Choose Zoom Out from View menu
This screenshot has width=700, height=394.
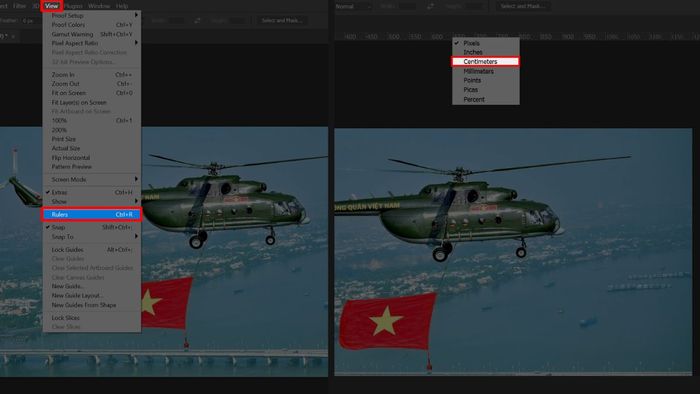(x=92, y=83)
